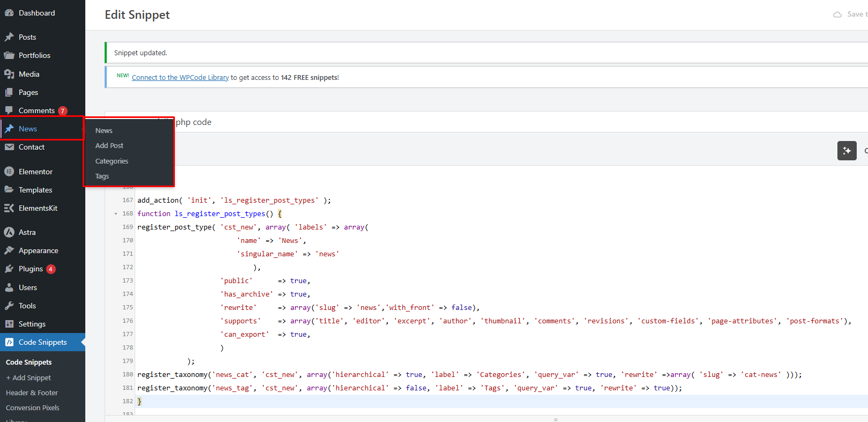This screenshot has height=422, width=868.
Task: Open Categories in News submenu
Action: pos(112,161)
